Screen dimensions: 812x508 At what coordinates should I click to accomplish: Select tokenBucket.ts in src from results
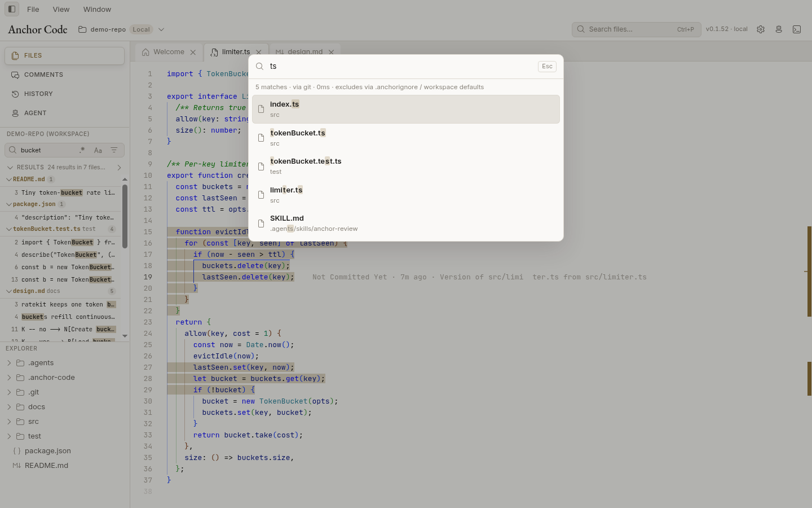pyautogui.click(x=406, y=138)
